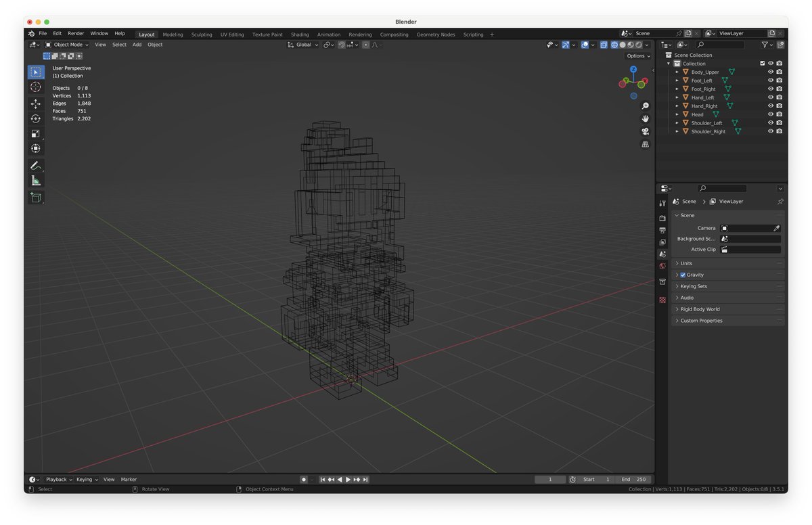Switch to rendered viewport shading
Screen dimensions: 812x525
[637, 45]
